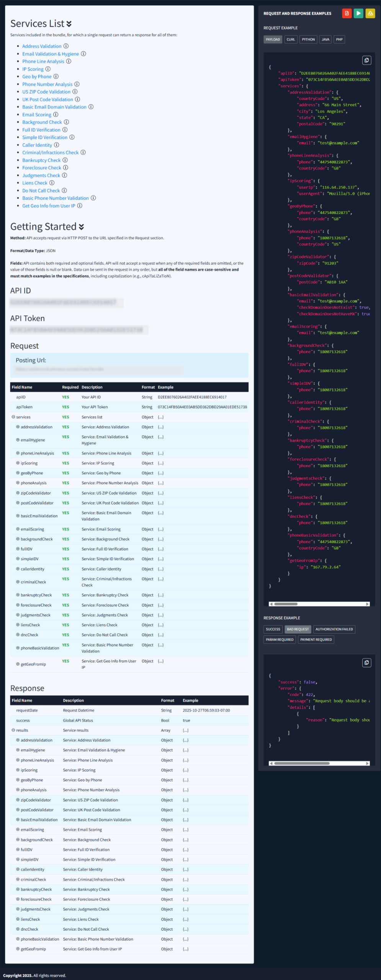Open the Do Not Call Check link

tap(41, 191)
